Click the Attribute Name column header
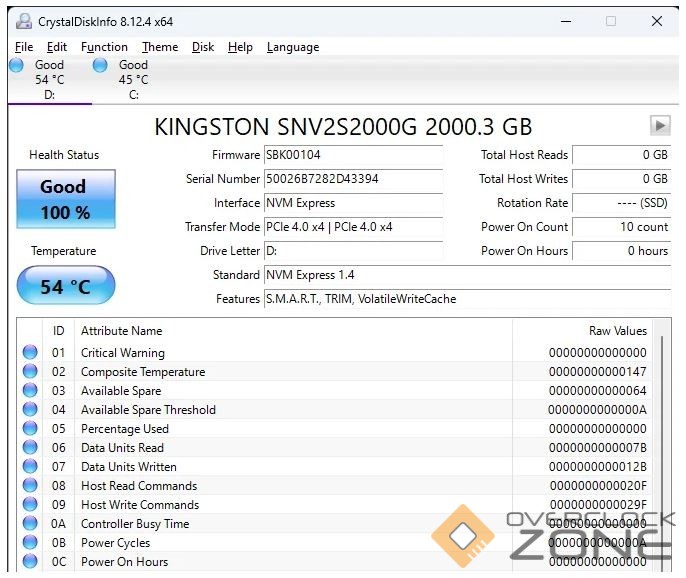 coord(293,331)
